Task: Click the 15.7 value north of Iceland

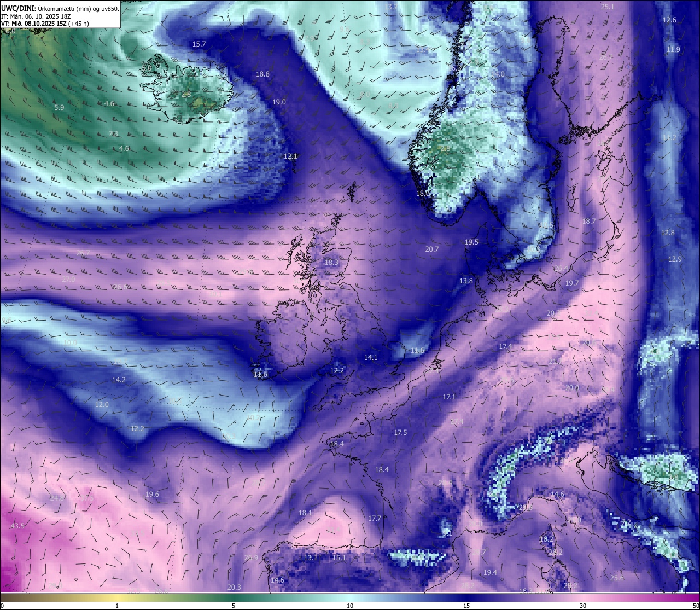Action: point(199,44)
